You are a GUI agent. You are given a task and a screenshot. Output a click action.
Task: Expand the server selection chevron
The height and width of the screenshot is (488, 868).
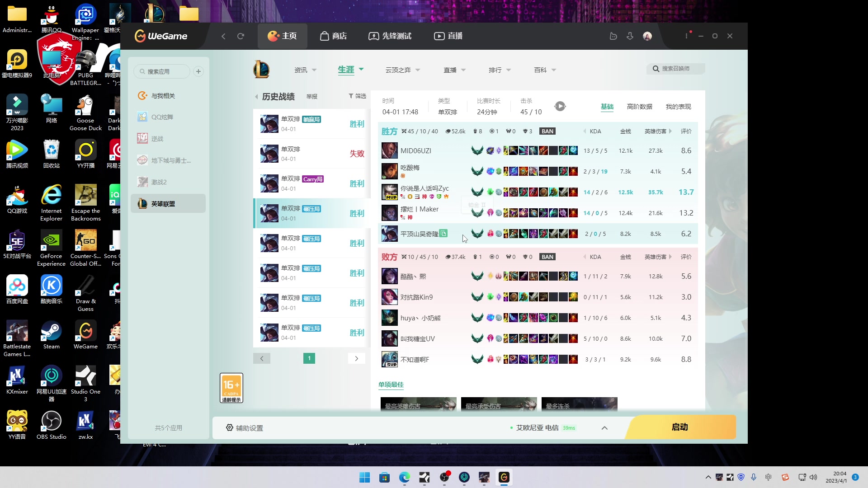click(x=604, y=428)
